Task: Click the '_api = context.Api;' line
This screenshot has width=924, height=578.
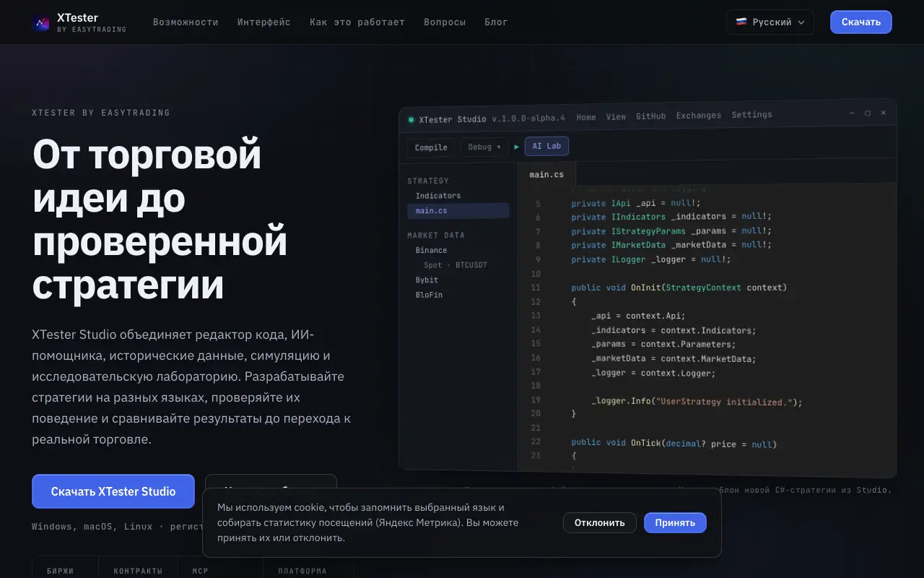Action: [638, 316]
